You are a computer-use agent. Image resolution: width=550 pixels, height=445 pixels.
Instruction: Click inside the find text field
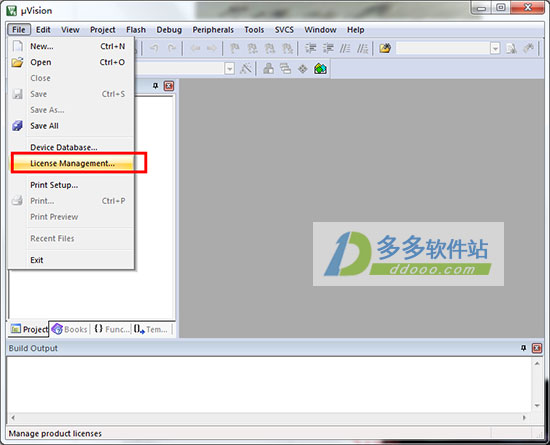click(443, 49)
